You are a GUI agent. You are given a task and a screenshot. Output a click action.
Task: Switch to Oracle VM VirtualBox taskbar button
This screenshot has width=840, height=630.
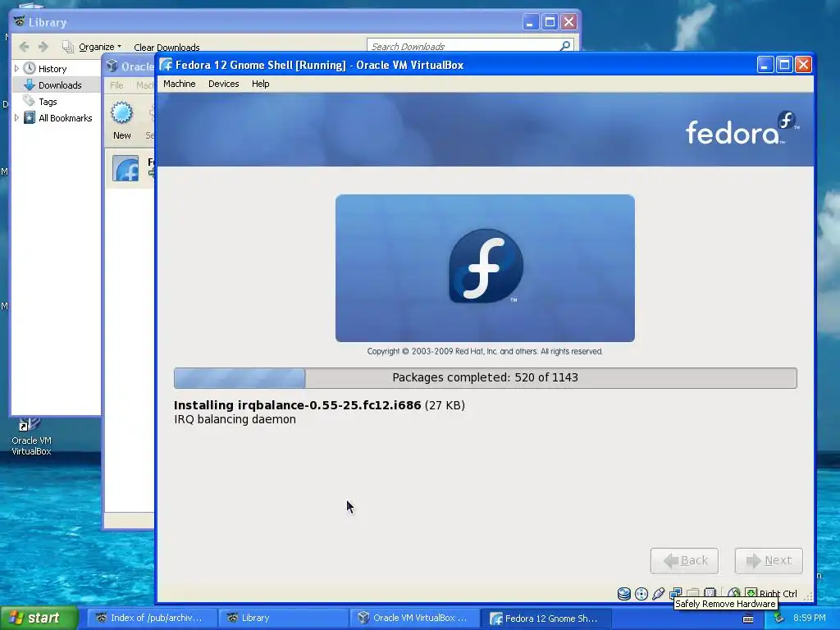tap(414, 618)
